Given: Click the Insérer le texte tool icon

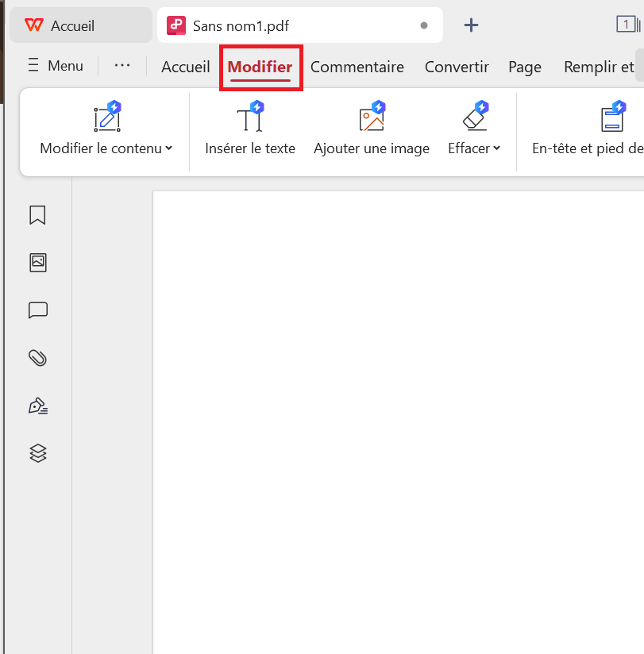Looking at the screenshot, I should click(250, 117).
